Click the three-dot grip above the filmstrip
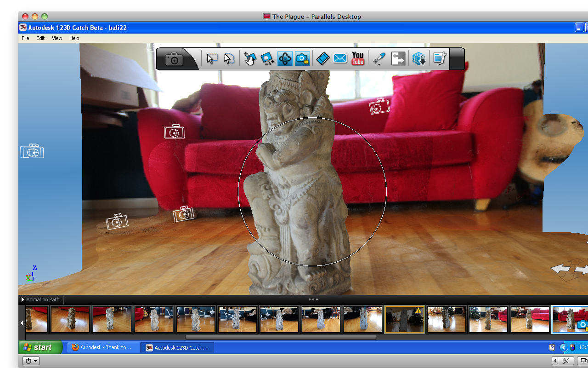Screen dimensions: 588x368 313,299
